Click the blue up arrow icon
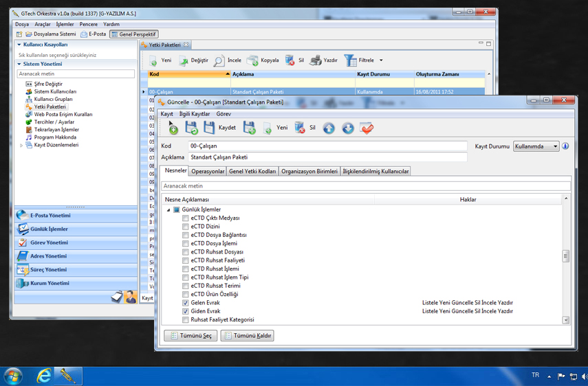588x386 pixels. pos(329,128)
